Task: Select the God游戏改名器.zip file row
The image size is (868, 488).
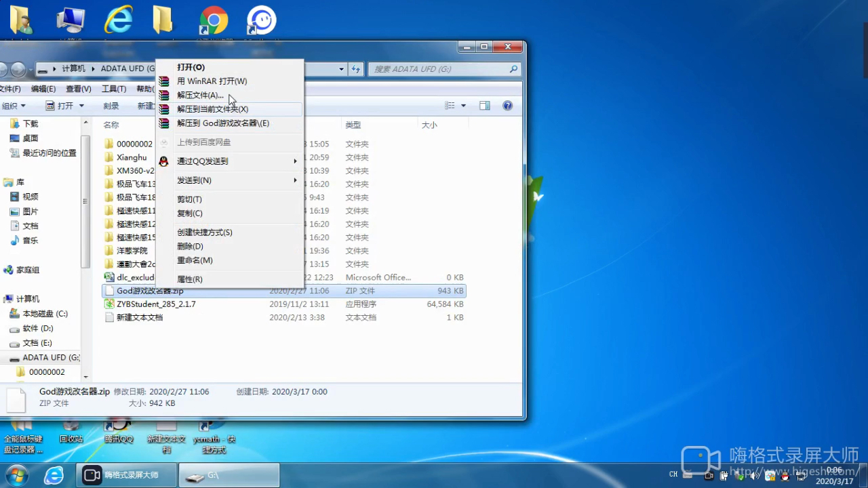Action: (284, 291)
